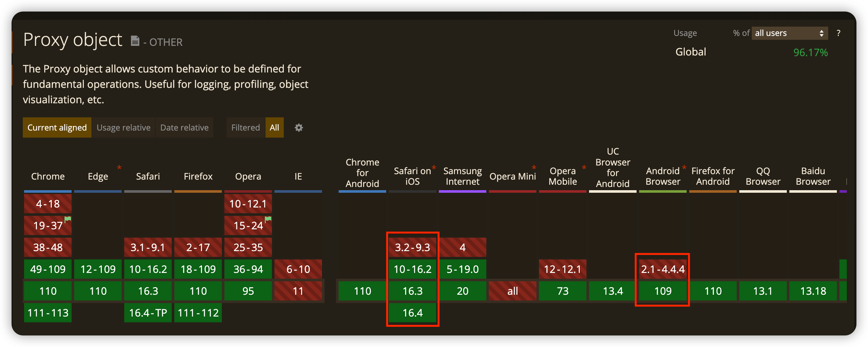Click the green flag on Opera 15-24
The image size is (868, 347).
[x=268, y=219]
